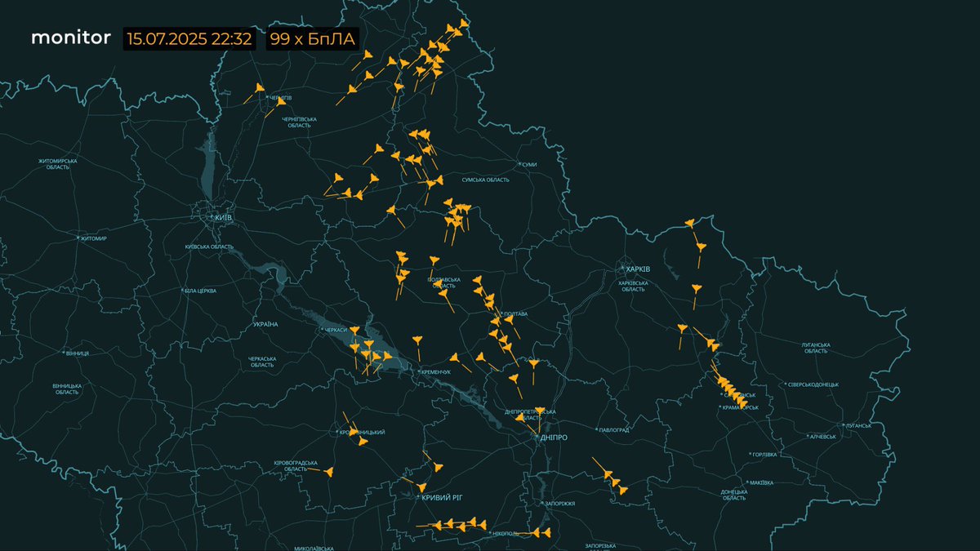This screenshot has height=551, width=980.
Task: Select the ДНІПРО city label
Action: point(554,438)
